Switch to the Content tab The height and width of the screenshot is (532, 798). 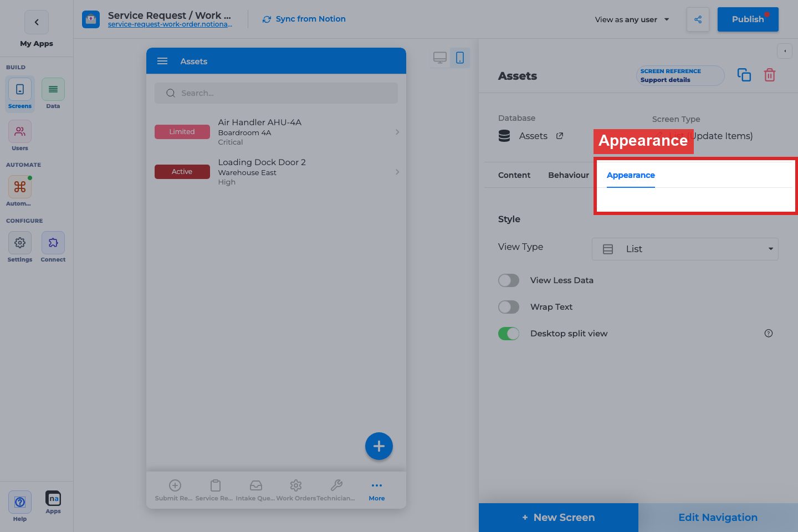(514, 175)
